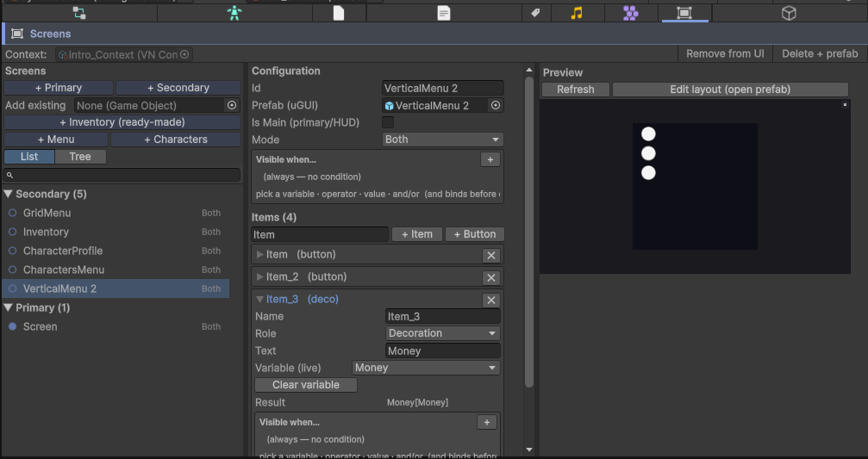Image resolution: width=868 pixels, height=459 pixels.
Task: Open the flow graph tab icon
Action: [x=79, y=13]
